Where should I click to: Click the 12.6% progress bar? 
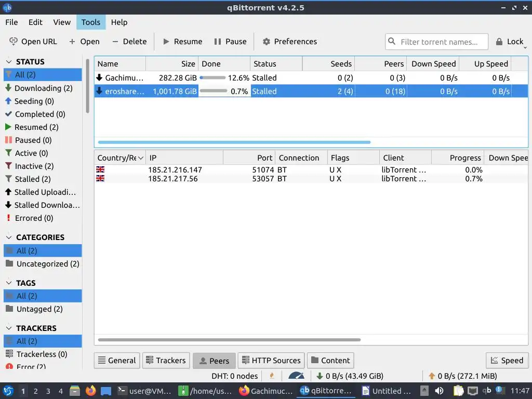tap(212, 78)
